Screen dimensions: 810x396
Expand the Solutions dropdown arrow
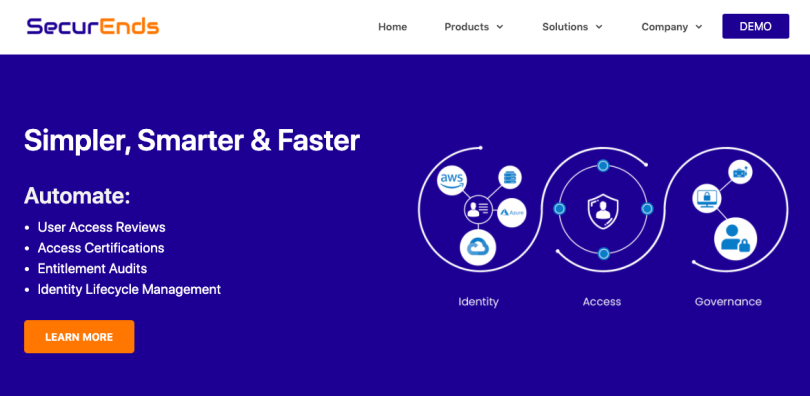(599, 27)
